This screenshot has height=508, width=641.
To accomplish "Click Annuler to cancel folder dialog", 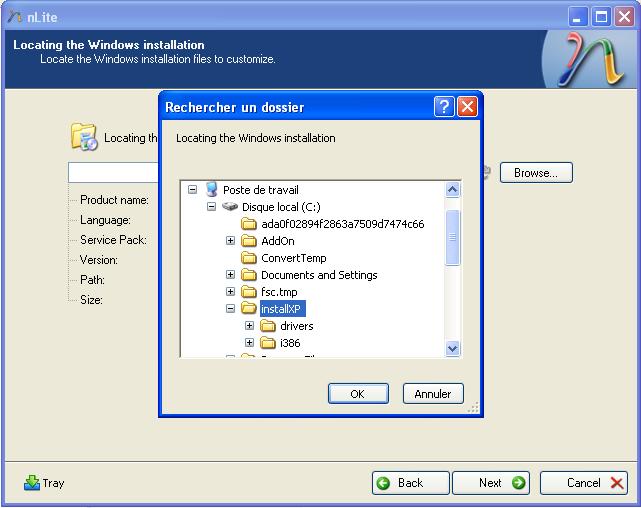I will 433,394.
